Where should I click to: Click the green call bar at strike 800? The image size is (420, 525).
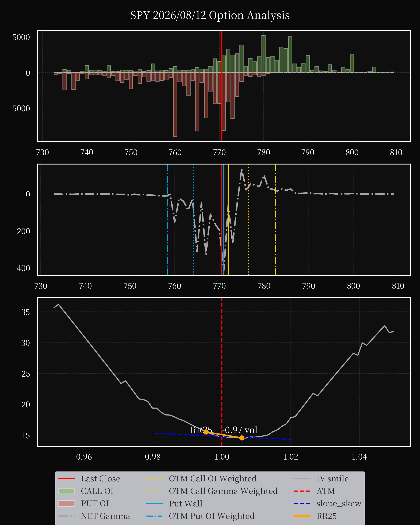(x=352, y=64)
